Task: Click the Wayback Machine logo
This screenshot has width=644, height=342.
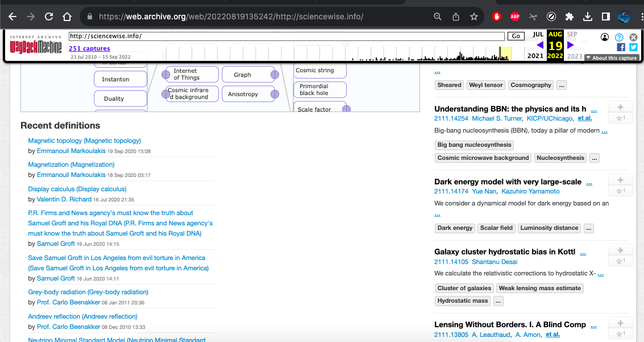Action: pos(36,46)
